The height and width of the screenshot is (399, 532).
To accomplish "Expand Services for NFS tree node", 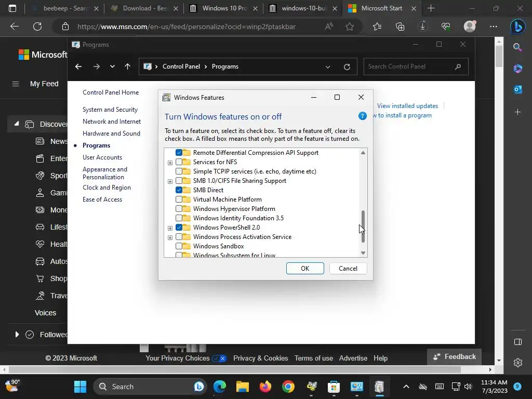I will coord(170,163).
